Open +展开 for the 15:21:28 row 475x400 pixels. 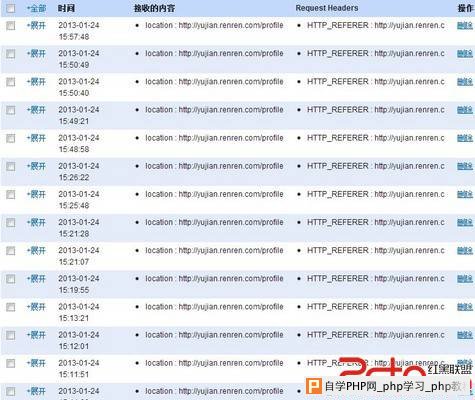click(x=36, y=223)
